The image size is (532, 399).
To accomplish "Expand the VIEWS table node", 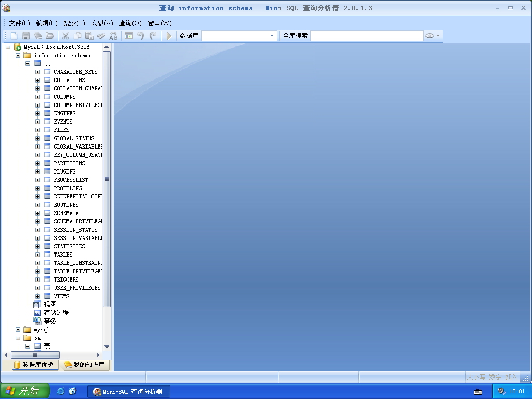I will [x=37, y=296].
